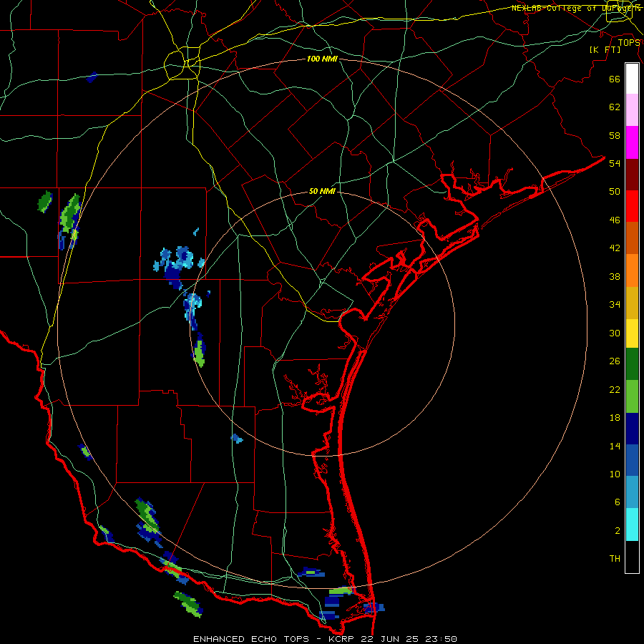The image size is (644, 644).
Task: Click the 38 value on the scale
Action: click(615, 276)
